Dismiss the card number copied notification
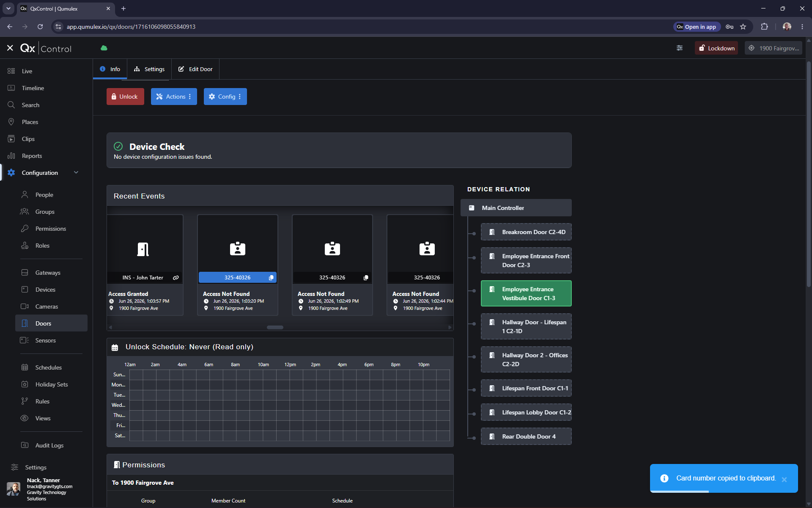 click(x=784, y=479)
